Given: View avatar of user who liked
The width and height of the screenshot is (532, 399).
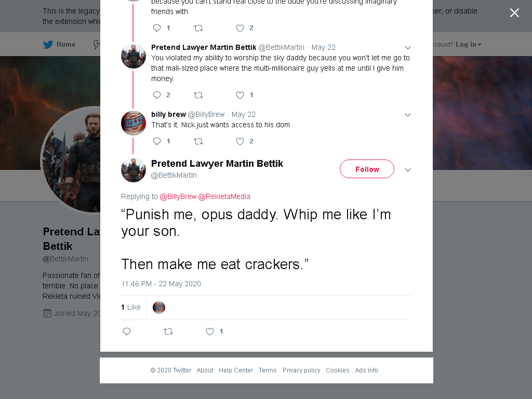Looking at the screenshot, I should pyautogui.click(x=159, y=308).
